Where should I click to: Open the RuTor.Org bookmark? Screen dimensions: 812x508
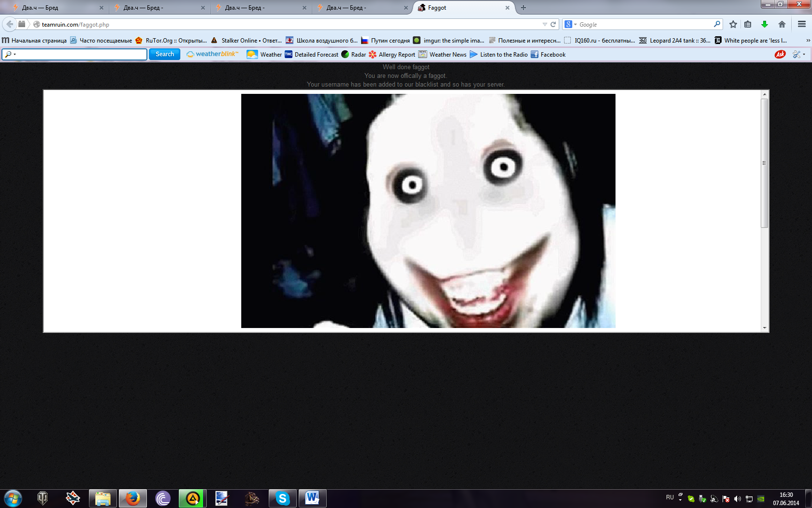coord(171,41)
